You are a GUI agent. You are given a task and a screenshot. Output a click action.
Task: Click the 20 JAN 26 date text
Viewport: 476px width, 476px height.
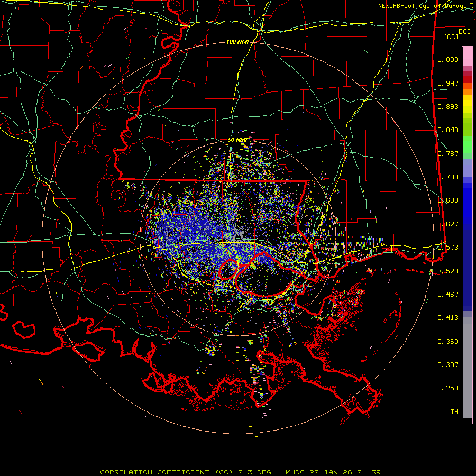332,472
